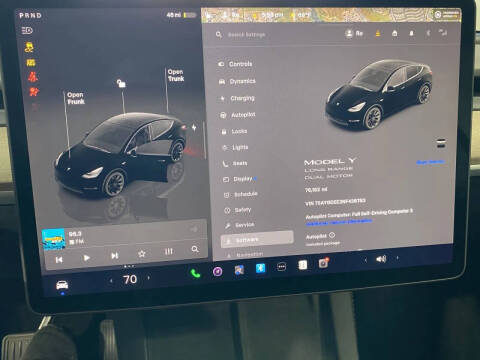Tap the notifications bell icon

(x=411, y=33)
